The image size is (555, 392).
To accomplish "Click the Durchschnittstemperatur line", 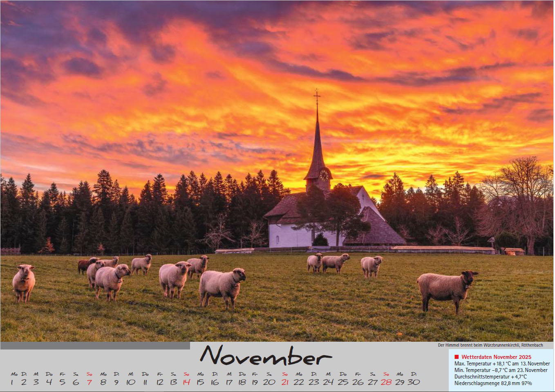I will coord(490,376).
